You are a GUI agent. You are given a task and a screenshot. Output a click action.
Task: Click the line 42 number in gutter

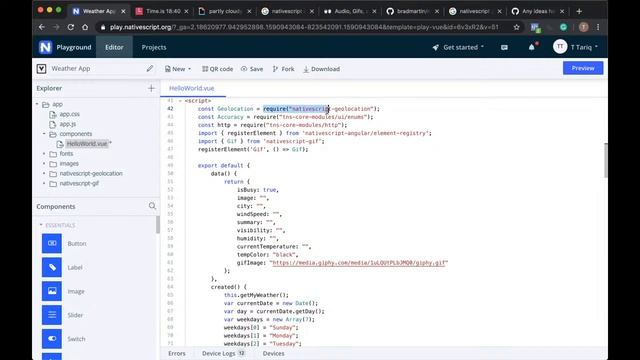(x=170, y=109)
